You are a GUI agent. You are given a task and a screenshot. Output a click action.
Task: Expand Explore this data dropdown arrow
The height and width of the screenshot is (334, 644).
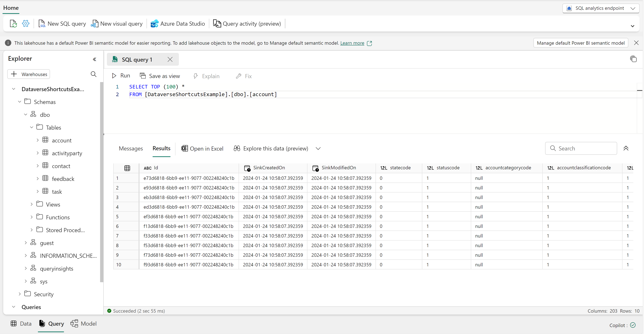[x=318, y=148]
